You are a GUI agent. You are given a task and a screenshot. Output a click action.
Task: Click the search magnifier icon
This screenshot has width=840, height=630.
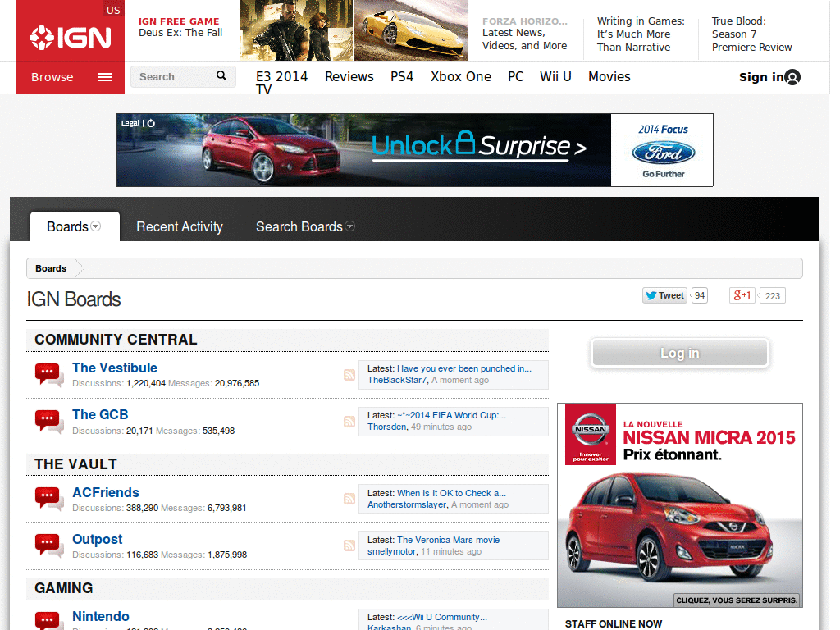(x=221, y=76)
